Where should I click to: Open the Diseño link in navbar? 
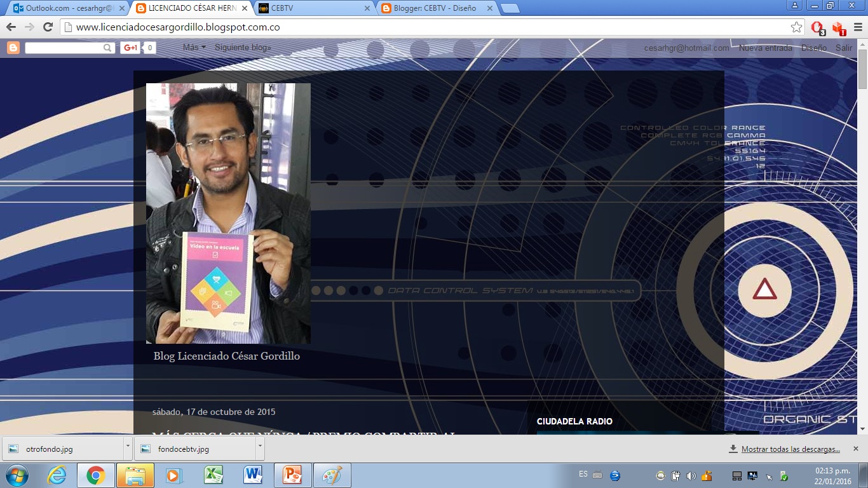coord(814,48)
